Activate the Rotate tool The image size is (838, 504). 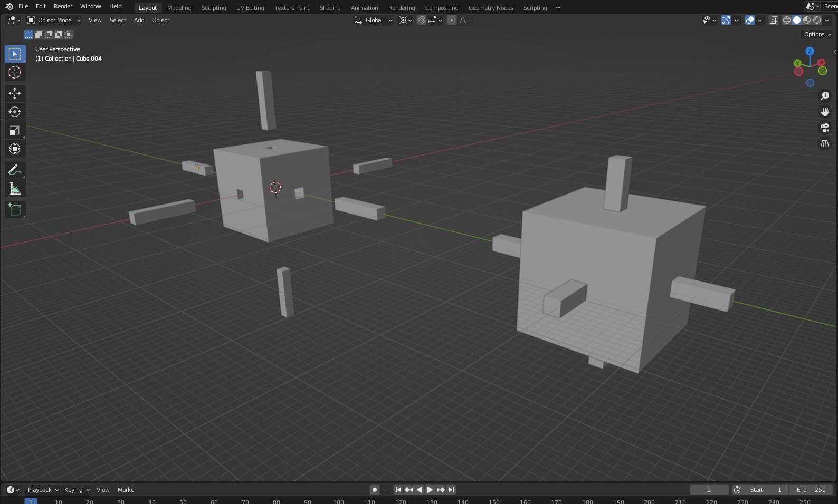[15, 112]
